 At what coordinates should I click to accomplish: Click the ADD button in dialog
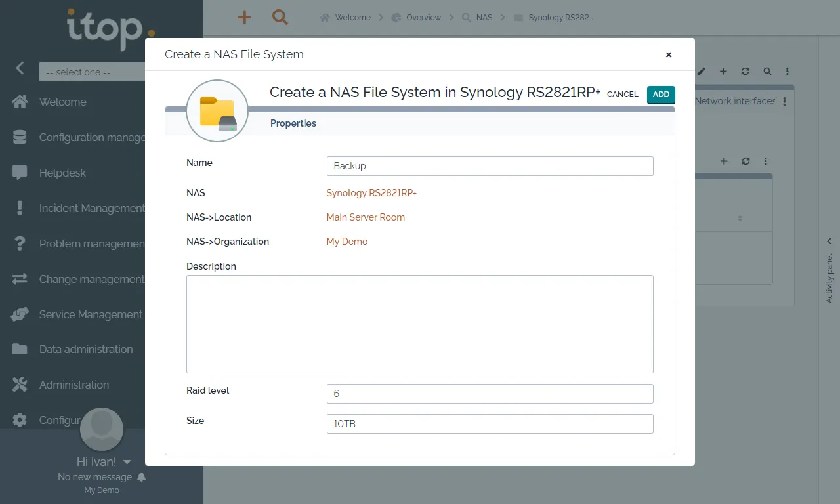click(x=661, y=94)
